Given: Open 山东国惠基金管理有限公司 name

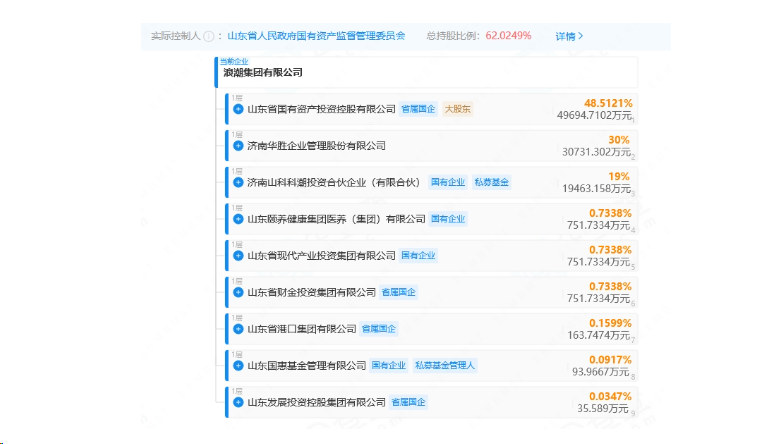Looking at the screenshot, I should (x=306, y=366).
